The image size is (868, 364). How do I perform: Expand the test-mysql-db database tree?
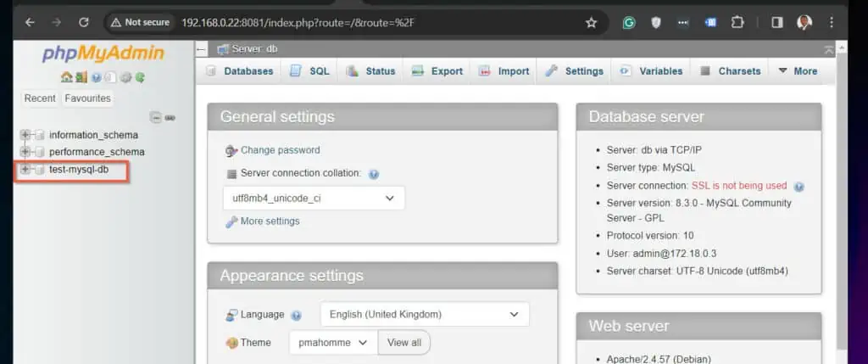25,170
